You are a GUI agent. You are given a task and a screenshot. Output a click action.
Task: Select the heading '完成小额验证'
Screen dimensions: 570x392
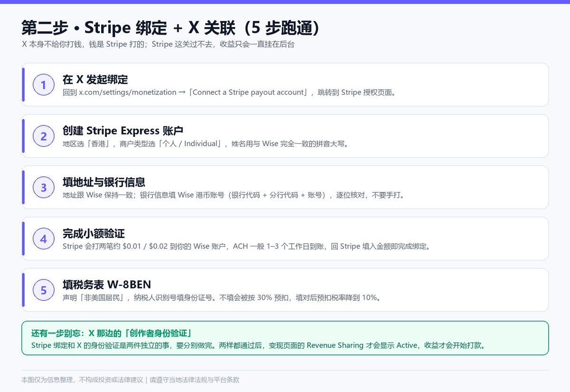[94, 234]
